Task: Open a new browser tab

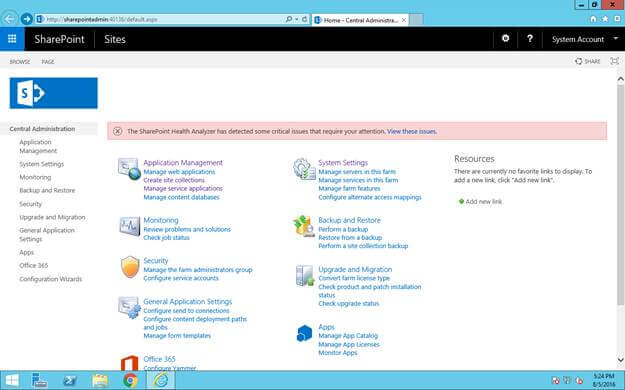Action: [x=416, y=20]
